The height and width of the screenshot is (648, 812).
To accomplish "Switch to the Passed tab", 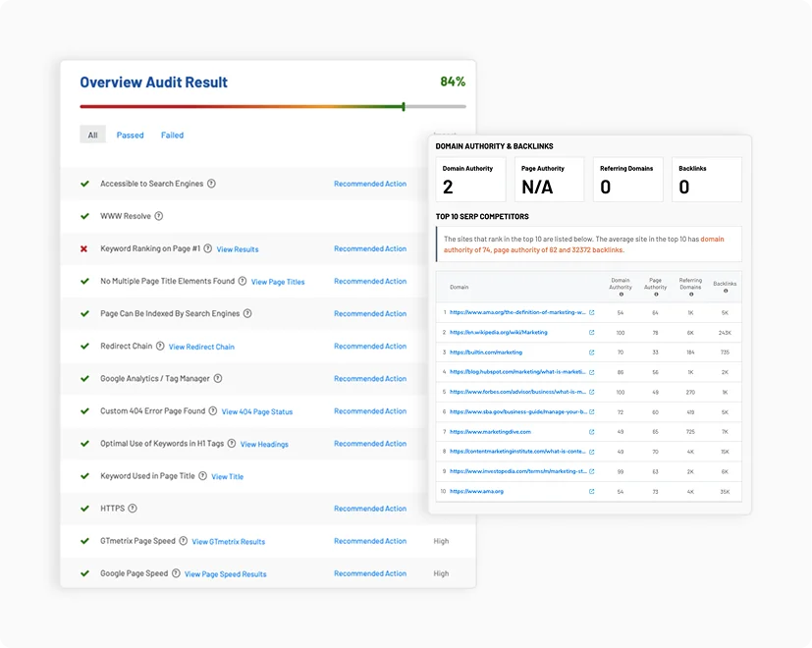I will point(129,135).
